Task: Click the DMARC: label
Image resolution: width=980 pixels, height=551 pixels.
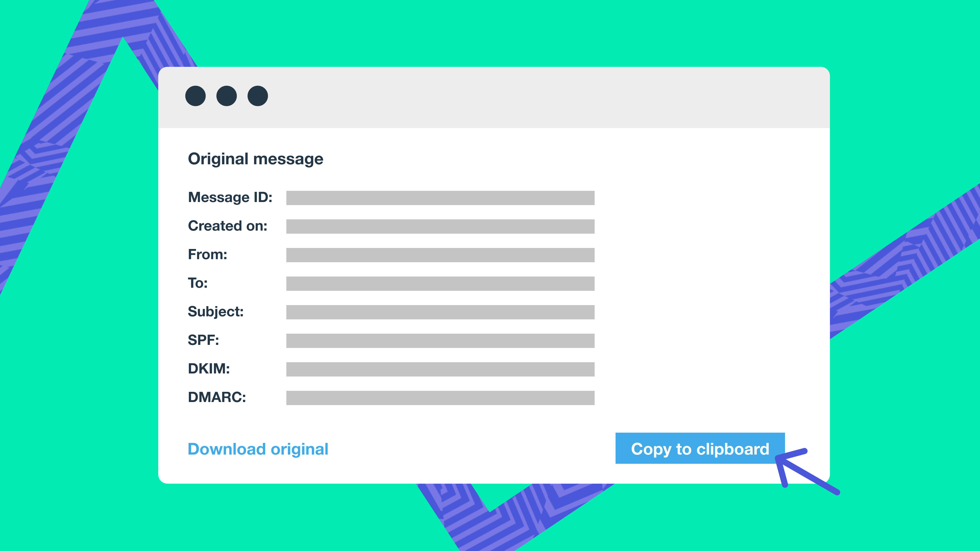Action: 217,397
